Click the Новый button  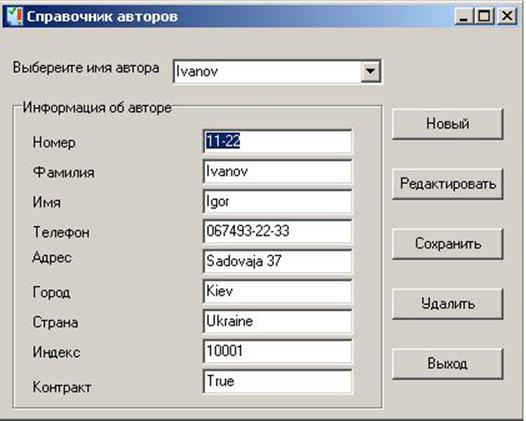[448, 124]
